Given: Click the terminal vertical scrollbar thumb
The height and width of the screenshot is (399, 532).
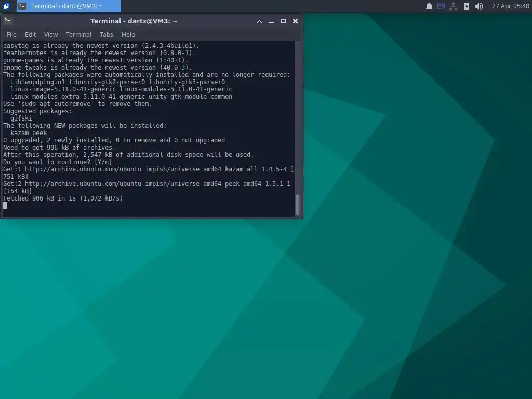Looking at the screenshot, I should click(x=298, y=205).
